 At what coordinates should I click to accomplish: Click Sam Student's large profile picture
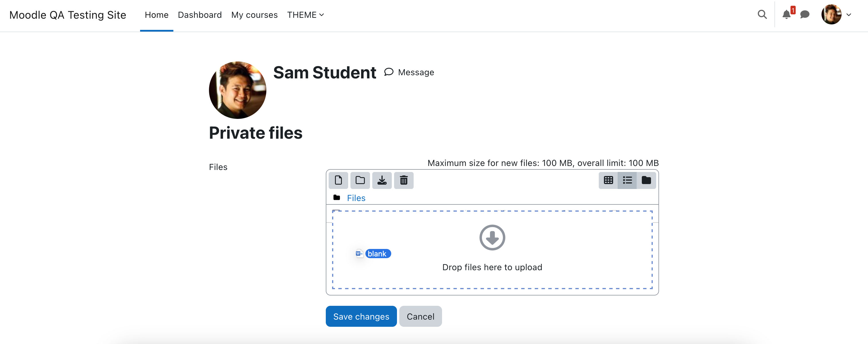pyautogui.click(x=237, y=90)
